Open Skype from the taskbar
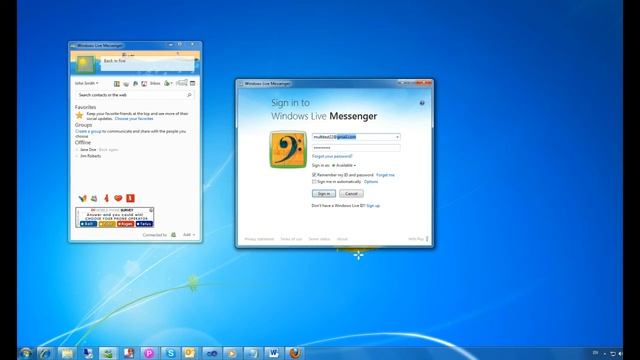Screen dimensions: 640x360 [x=171, y=353]
